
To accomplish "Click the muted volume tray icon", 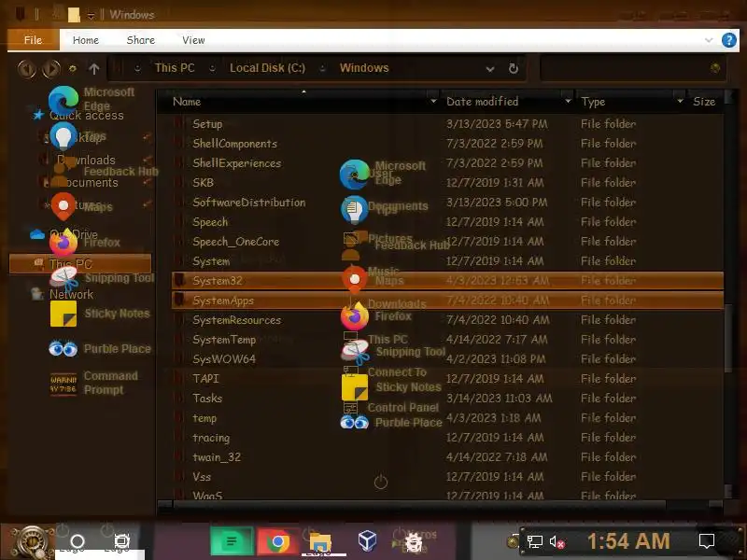I will [557, 542].
